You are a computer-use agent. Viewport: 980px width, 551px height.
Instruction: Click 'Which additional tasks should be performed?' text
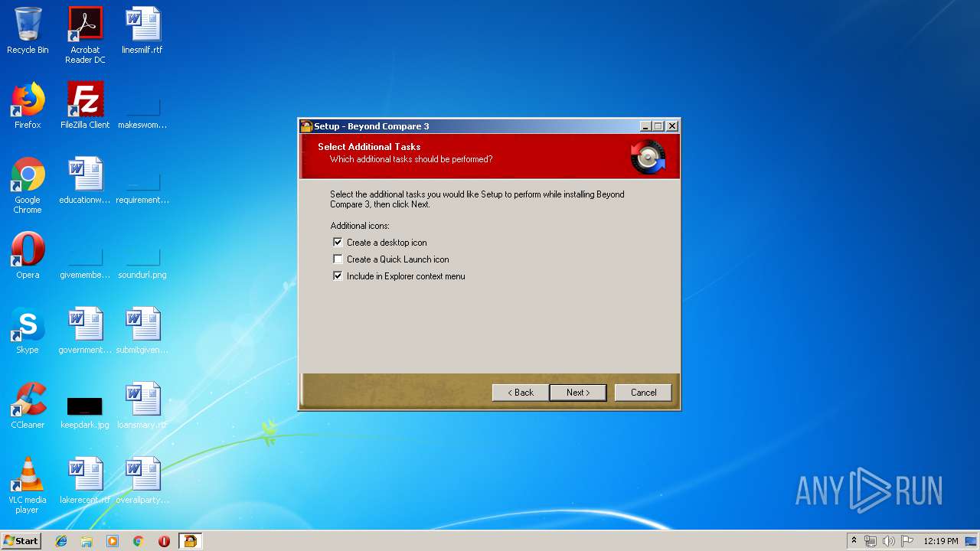tap(411, 159)
